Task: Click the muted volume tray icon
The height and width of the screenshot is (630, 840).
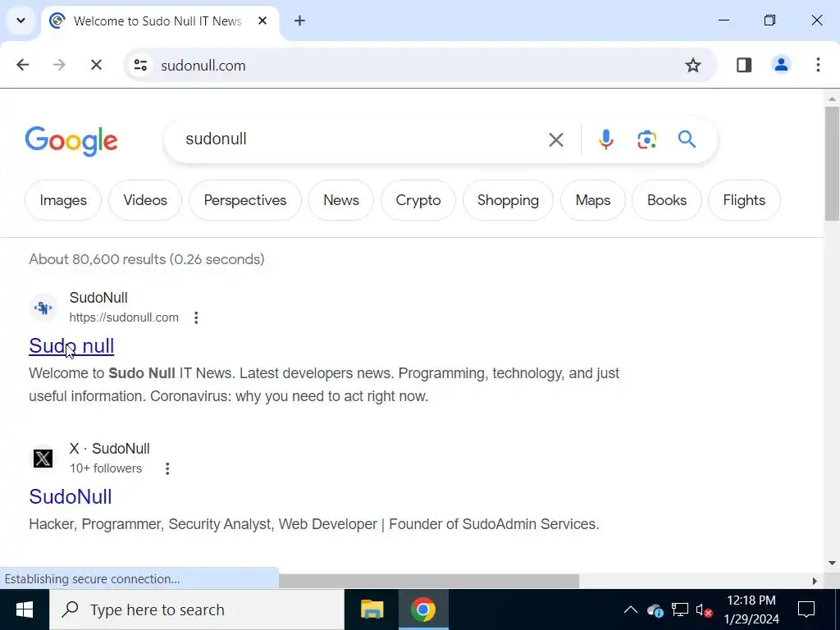Action: tap(704, 610)
